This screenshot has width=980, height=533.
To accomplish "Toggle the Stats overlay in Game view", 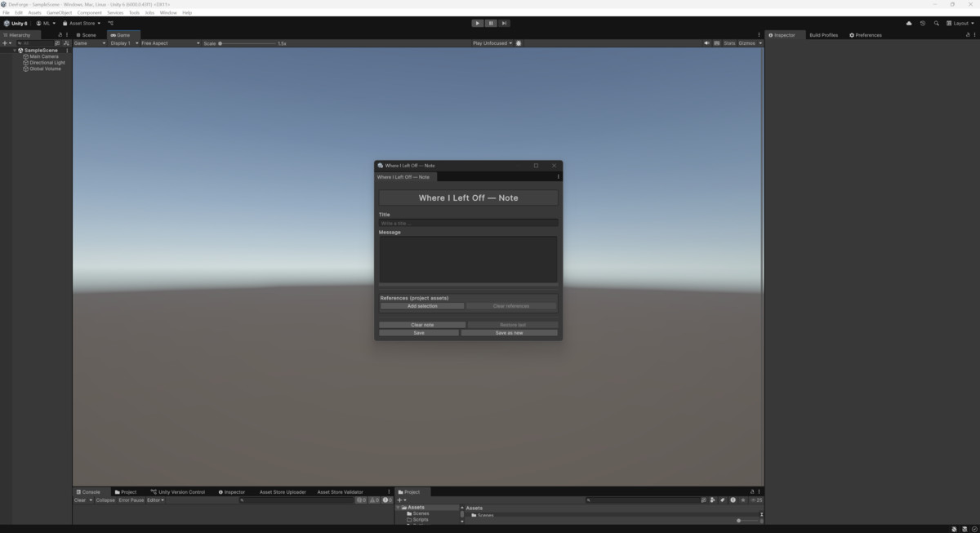I will (729, 42).
